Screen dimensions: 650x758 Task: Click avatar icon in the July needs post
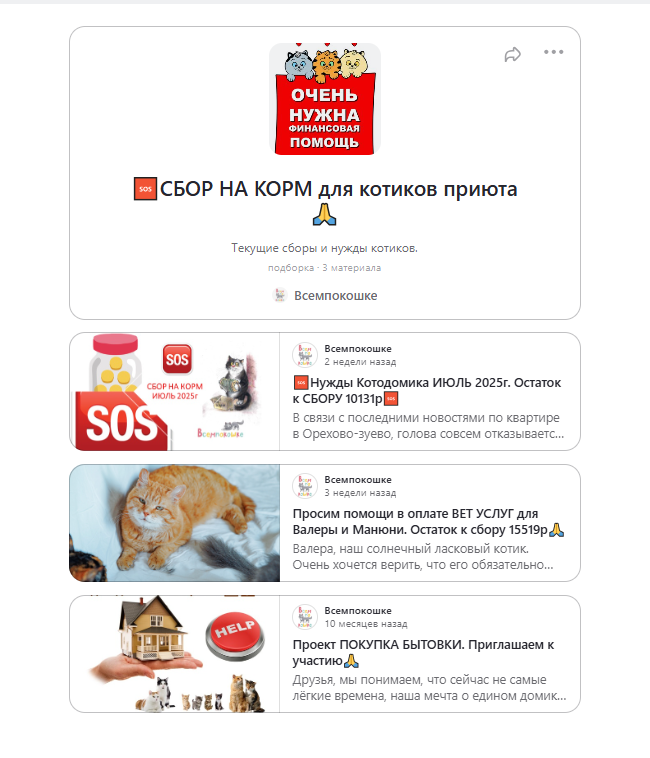(305, 355)
